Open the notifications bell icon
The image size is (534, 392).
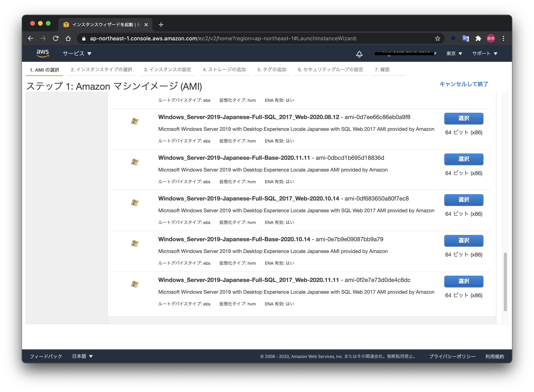tap(359, 54)
